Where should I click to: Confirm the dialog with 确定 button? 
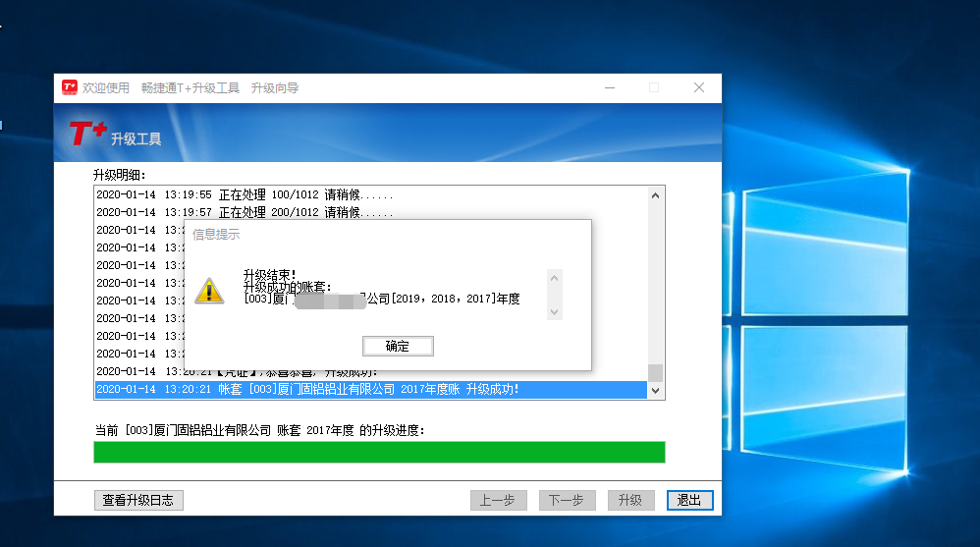tap(398, 346)
